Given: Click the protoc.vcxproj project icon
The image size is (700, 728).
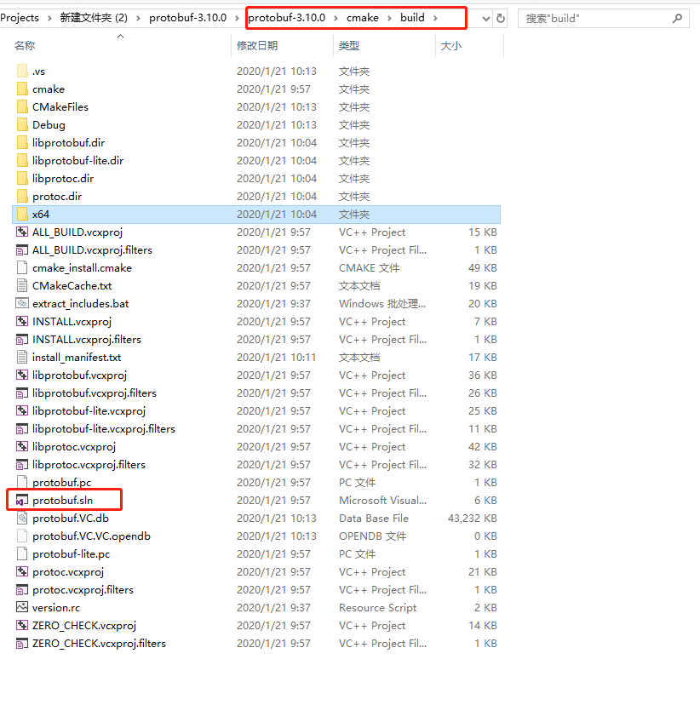Looking at the screenshot, I should (x=22, y=571).
